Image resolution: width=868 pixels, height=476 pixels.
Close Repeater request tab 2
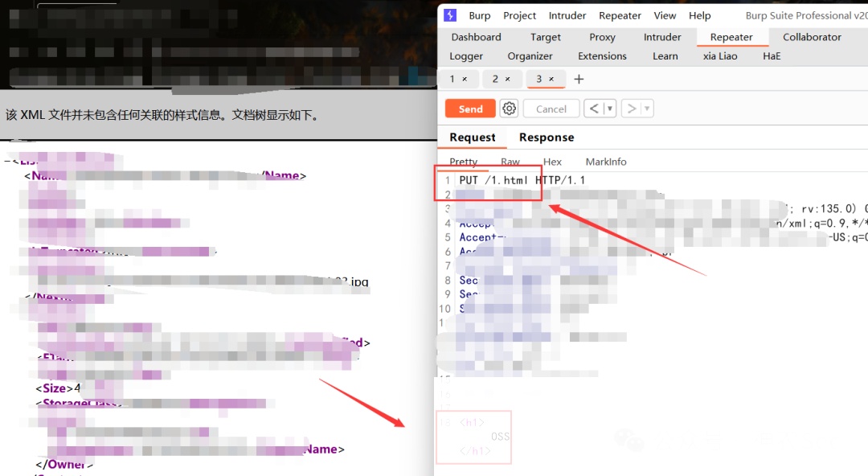(508, 80)
